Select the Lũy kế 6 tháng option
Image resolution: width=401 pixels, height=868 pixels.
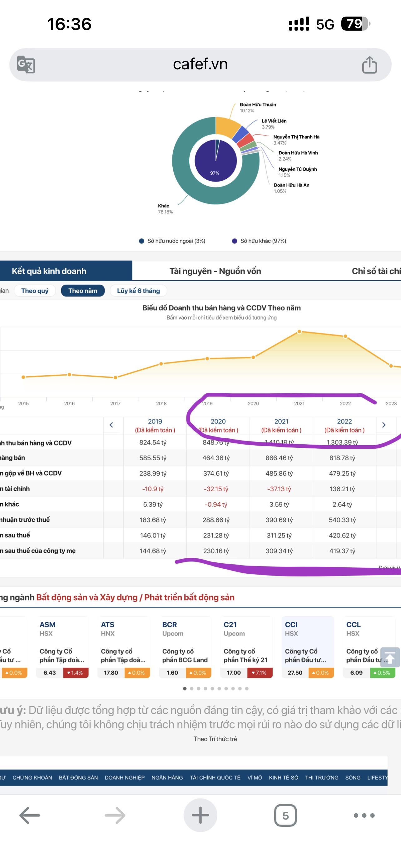pos(138,291)
